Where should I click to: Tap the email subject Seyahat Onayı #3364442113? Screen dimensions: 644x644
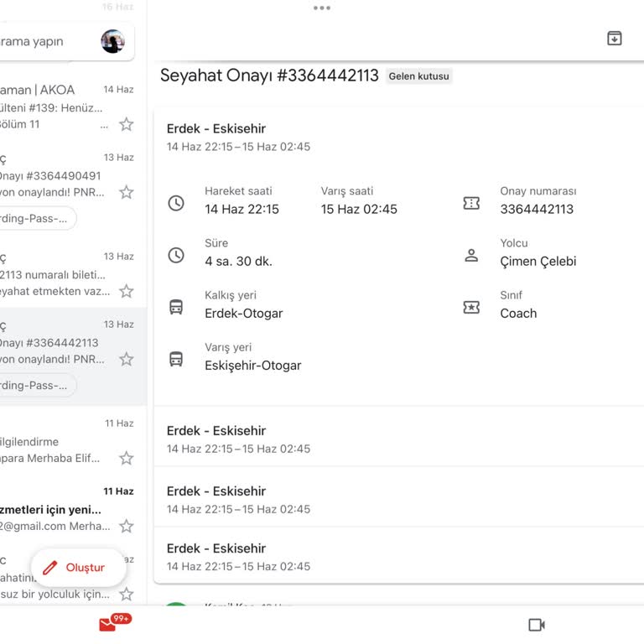[x=269, y=75]
